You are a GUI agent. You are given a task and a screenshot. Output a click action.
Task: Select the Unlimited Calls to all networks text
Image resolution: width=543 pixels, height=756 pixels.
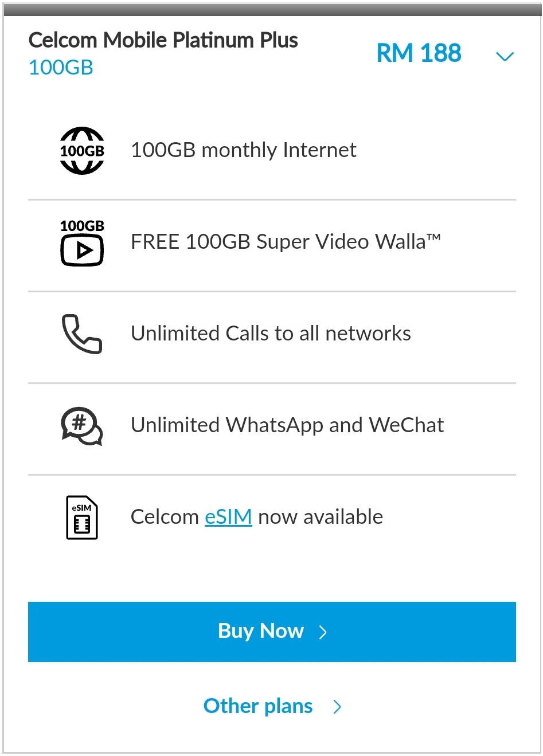271,334
